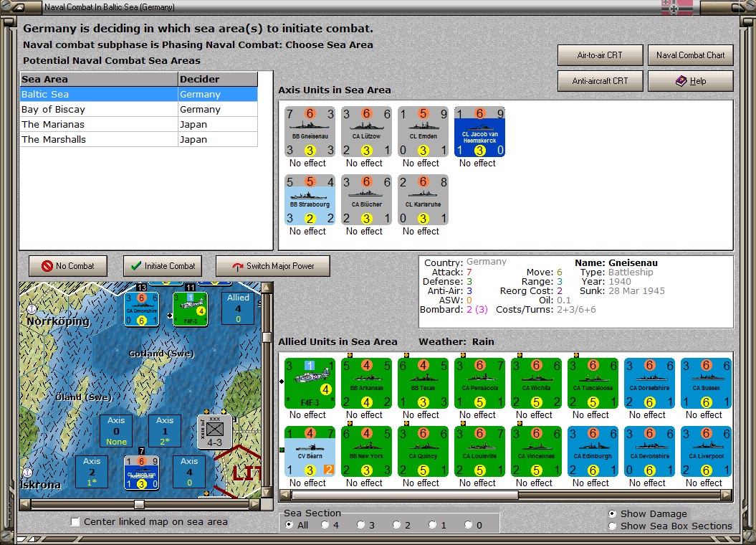
Task: Select the BB Strasbourg unit counter
Action: pos(310,199)
